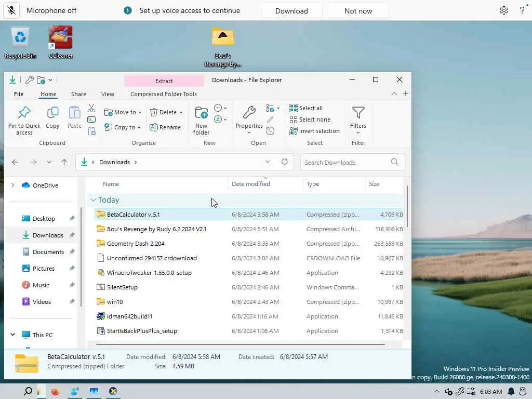The height and width of the screenshot is (399, 532).
Task: Open the Copy to dropdown
Action: click(x=122, y=127)
